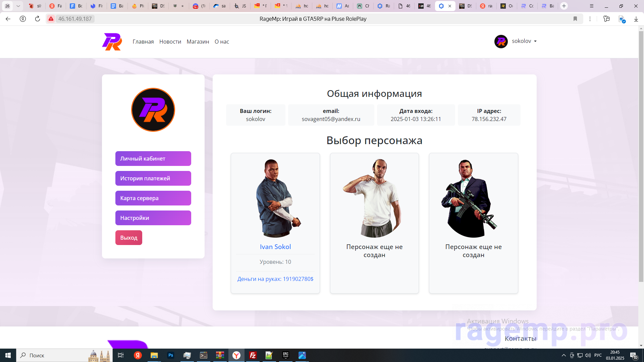Open Epic Games Launcher from the taskbar
644x362 pixels.
[x=286, y=355]
